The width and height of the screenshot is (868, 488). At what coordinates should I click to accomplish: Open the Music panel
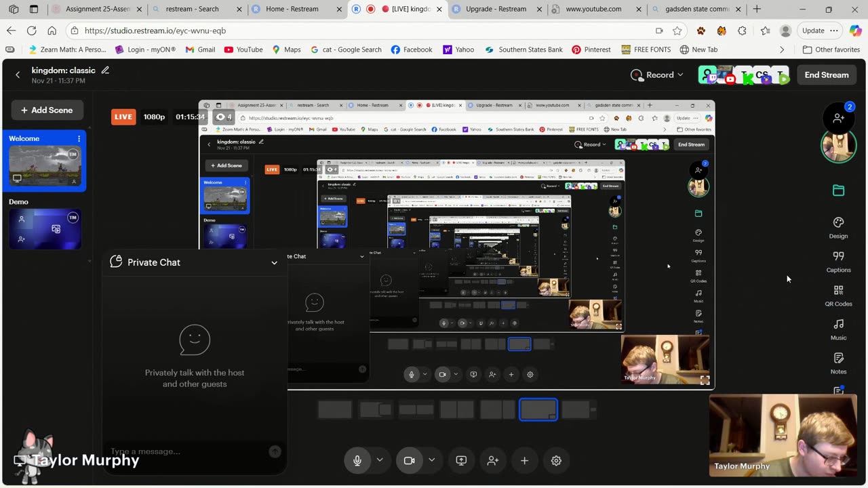[x=838, y=329]
